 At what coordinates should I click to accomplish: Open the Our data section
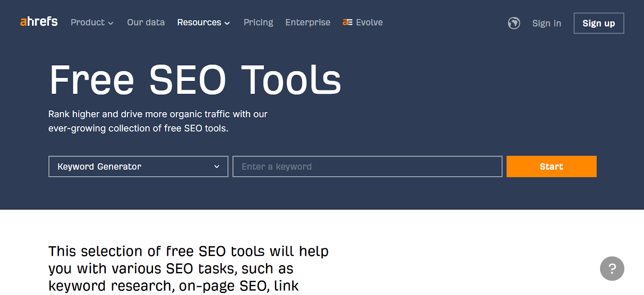(146, 22)
